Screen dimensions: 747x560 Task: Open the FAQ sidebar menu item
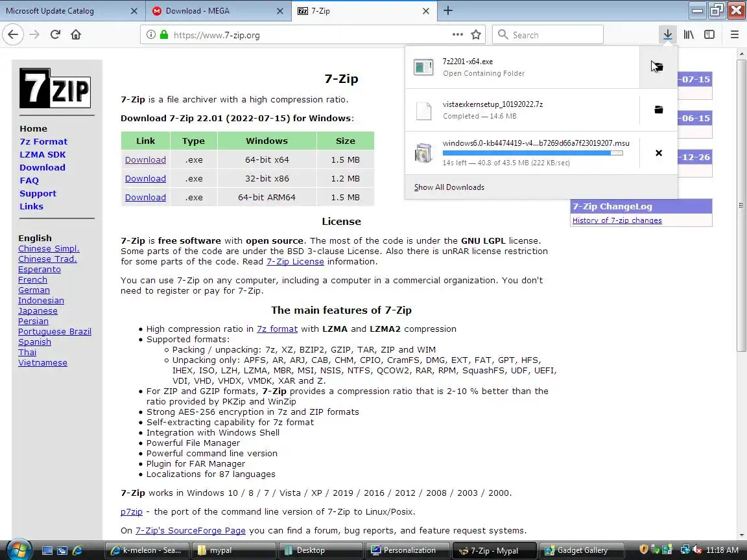(29, 180)
